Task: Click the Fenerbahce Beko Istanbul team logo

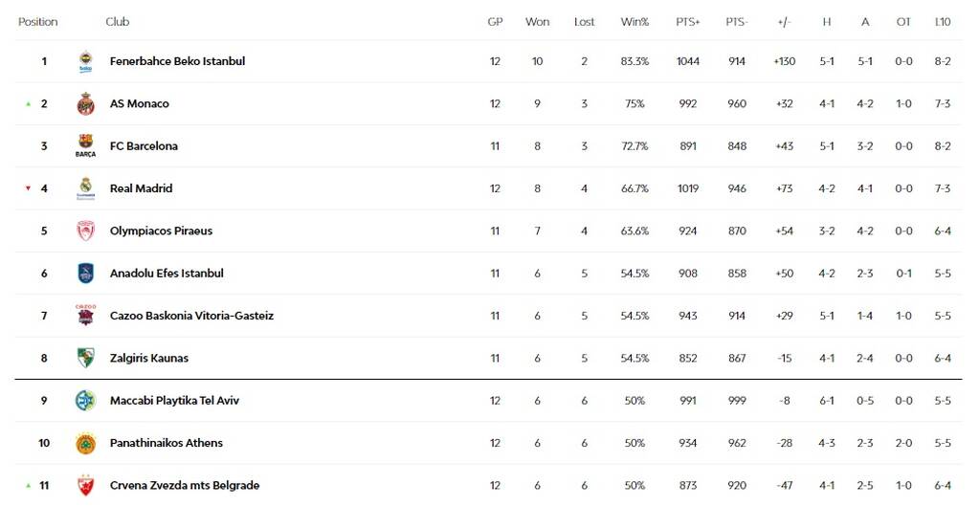Action: (x=85, y=62)
